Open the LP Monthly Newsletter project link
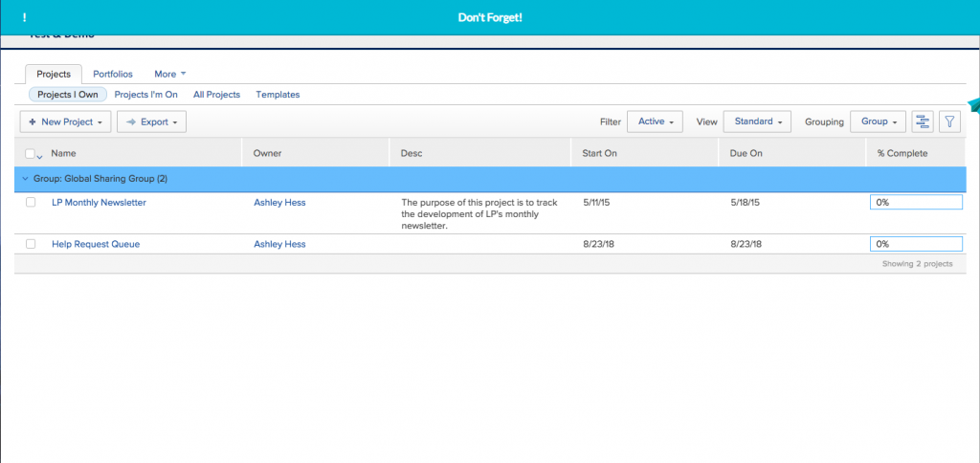980x463 pixels. point(99,203)
